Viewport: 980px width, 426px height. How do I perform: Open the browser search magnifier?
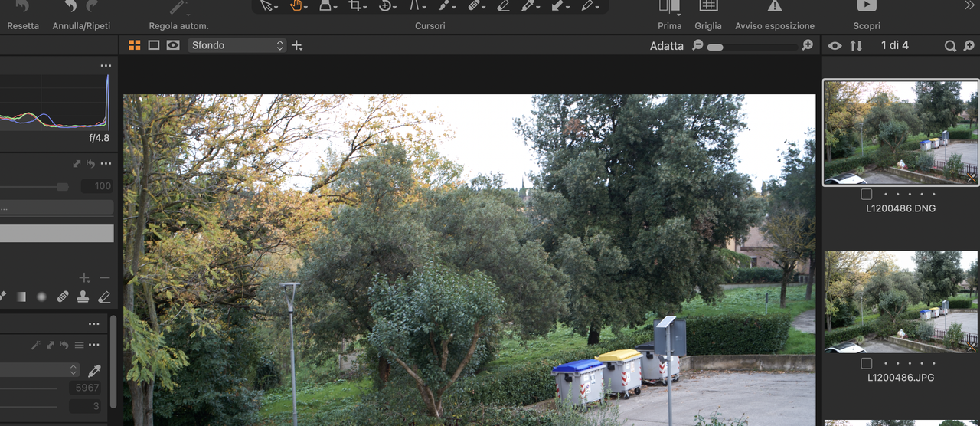(x=950, y=46)
